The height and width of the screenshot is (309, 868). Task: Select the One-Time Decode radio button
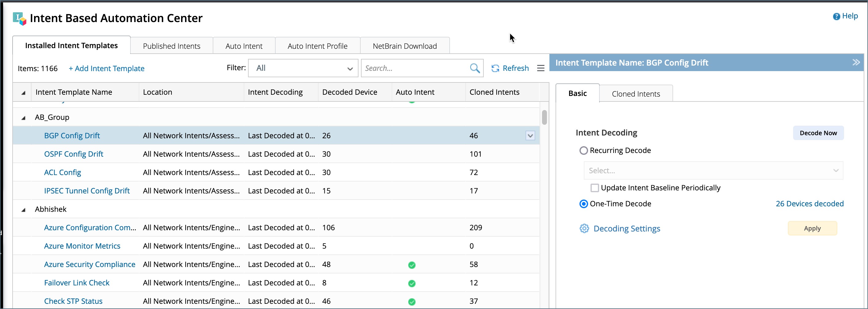(583, 204)
